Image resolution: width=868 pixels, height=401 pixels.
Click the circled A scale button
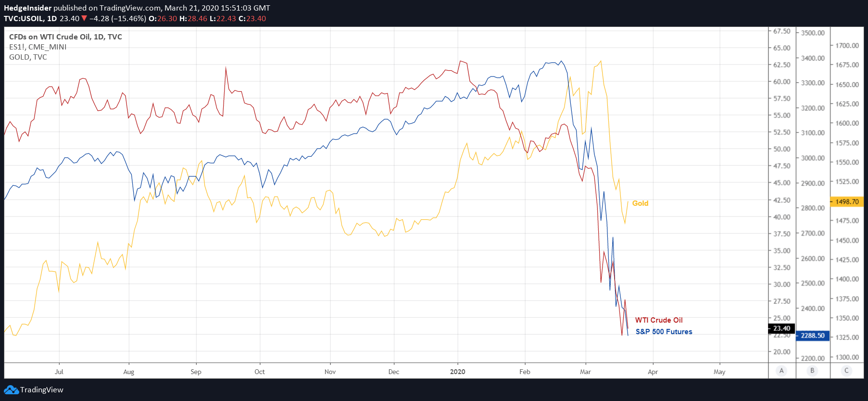pos(781,371)
